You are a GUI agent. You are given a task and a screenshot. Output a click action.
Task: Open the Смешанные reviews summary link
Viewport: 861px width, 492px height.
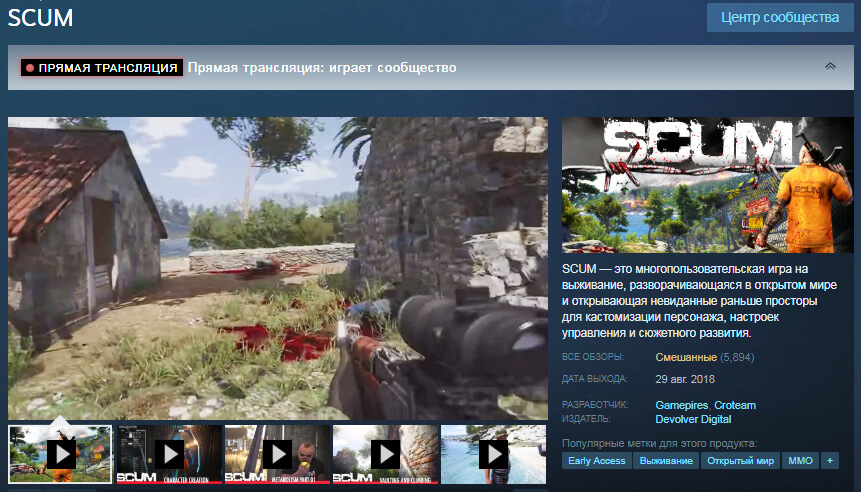click(686, 357)
